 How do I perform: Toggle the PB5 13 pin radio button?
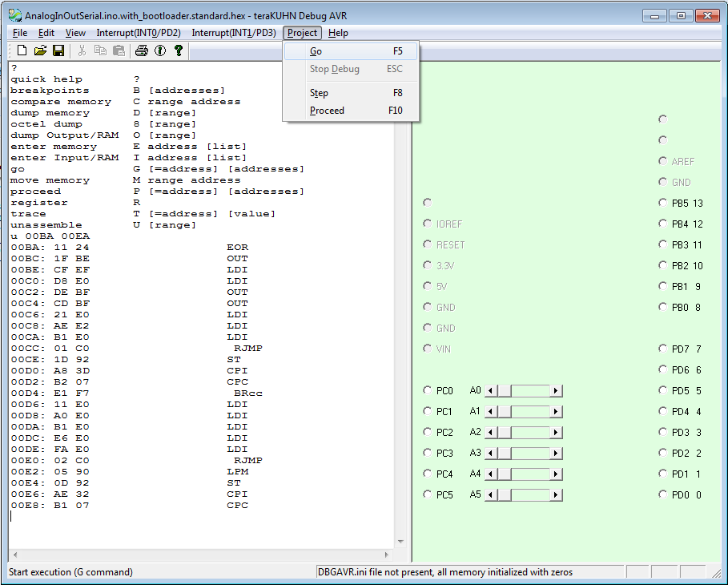coord(662,204)
